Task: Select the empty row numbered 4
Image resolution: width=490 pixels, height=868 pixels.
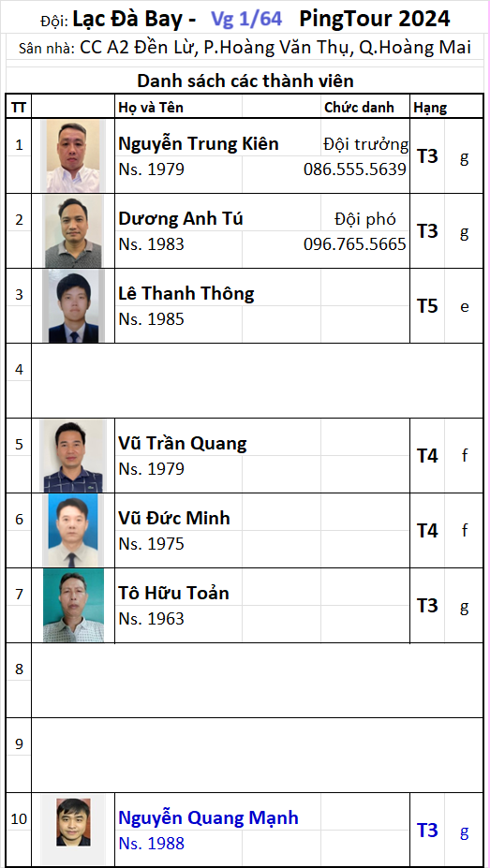Action: coord(245,381)
